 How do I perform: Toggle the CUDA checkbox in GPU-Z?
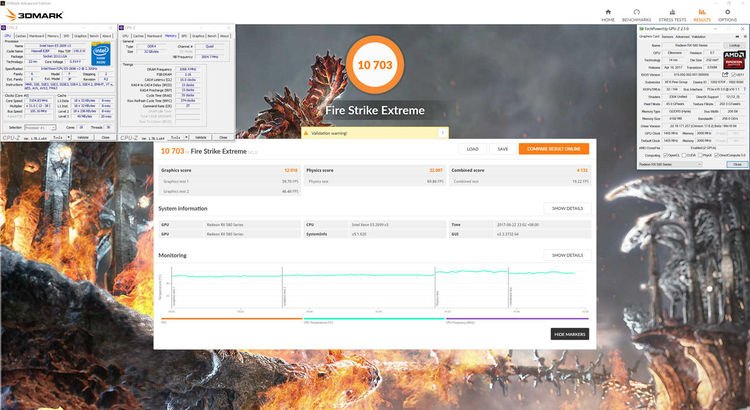[684, 155]
